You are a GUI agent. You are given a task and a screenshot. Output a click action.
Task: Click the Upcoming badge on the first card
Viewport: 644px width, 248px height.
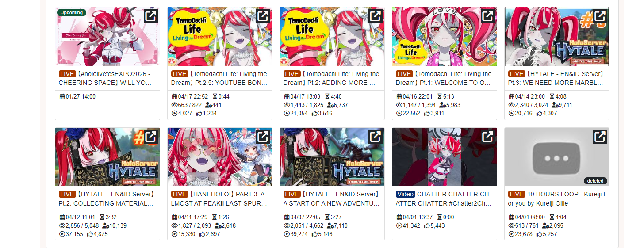click(x=72, y=12)
